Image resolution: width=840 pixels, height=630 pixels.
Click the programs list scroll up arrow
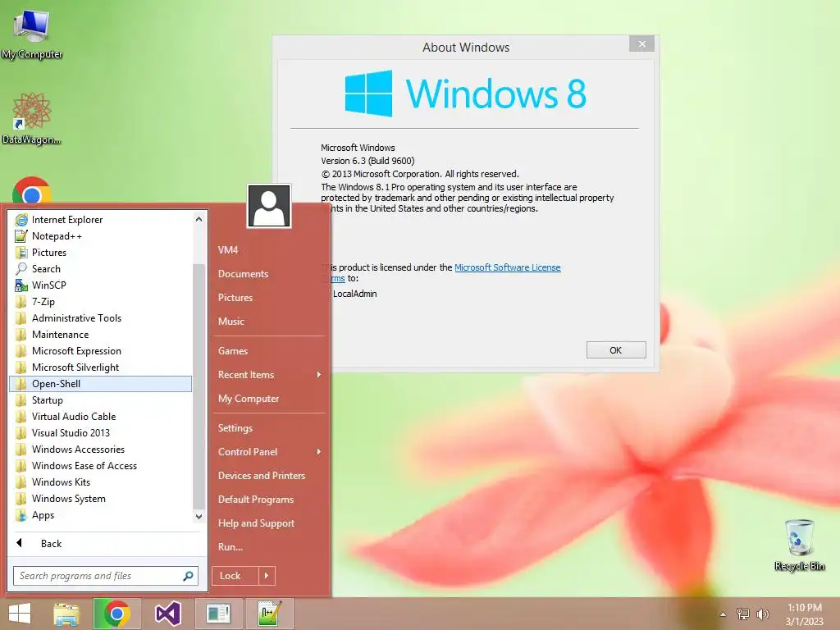pyautogui.click(x=199, y=219)
